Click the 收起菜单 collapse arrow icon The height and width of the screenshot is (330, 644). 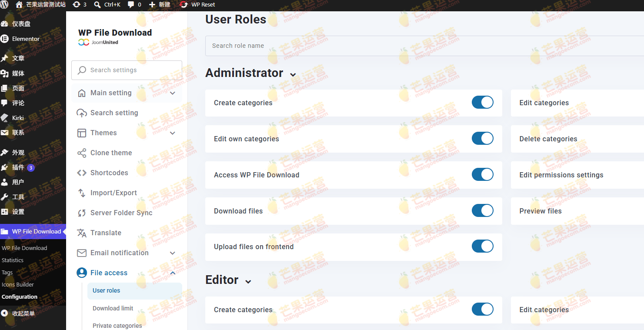(x=4, y=313)
